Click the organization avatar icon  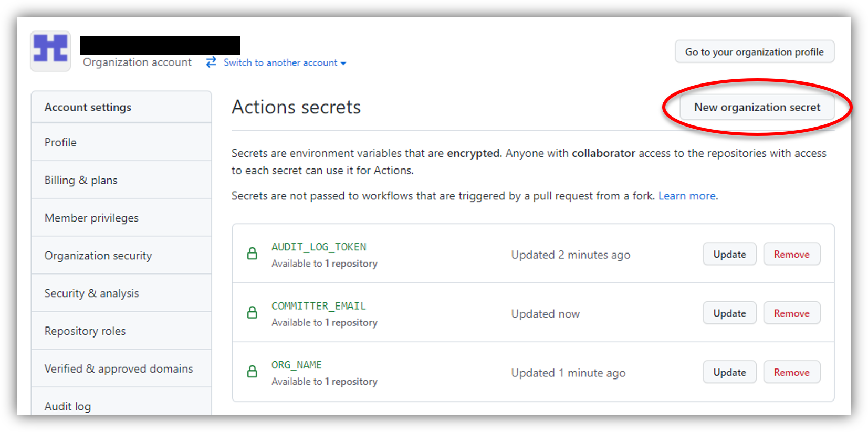tap(50, 51)
